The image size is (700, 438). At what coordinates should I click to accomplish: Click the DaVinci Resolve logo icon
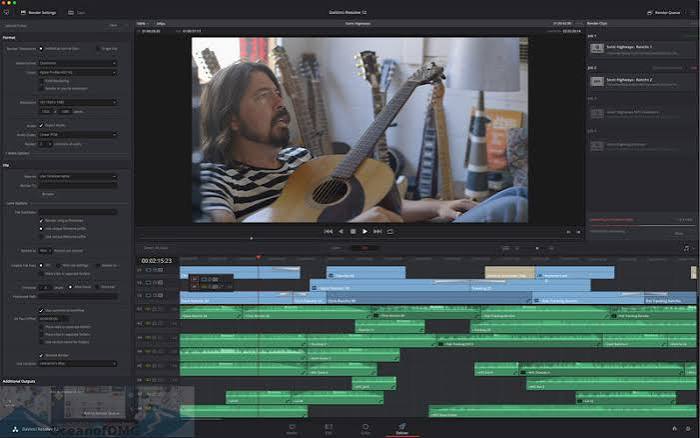(x=15, y=429)
